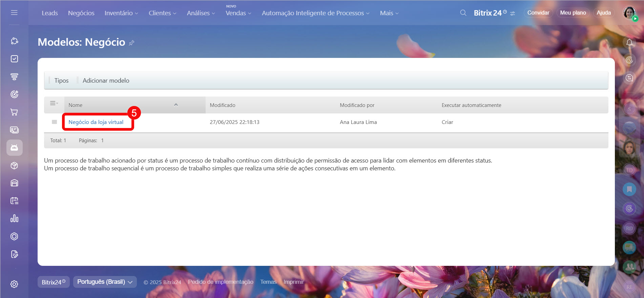
Task: Open Tasks checkmark icon in sidebar
Action: click(14, 59)
